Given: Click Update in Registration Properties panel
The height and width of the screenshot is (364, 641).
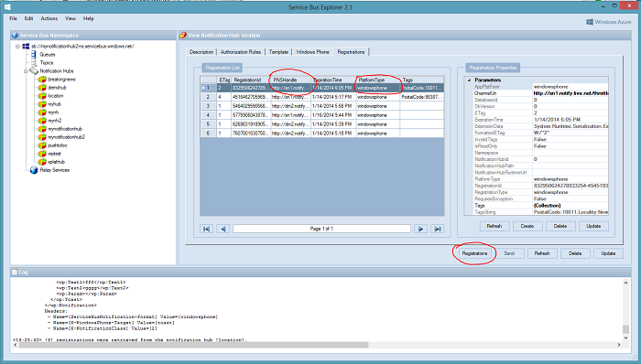Looking at the screenshot, I should [593, 226].
